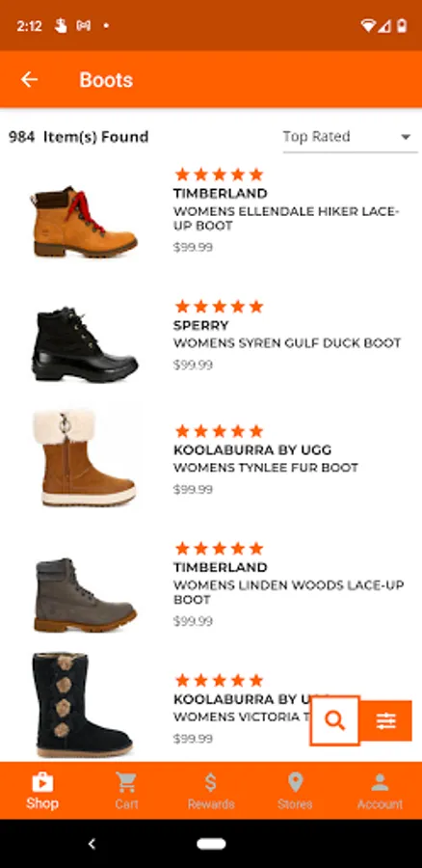
Task: Open the Sperry Syren Gulf Duck Boot
Action: [286, 342]
